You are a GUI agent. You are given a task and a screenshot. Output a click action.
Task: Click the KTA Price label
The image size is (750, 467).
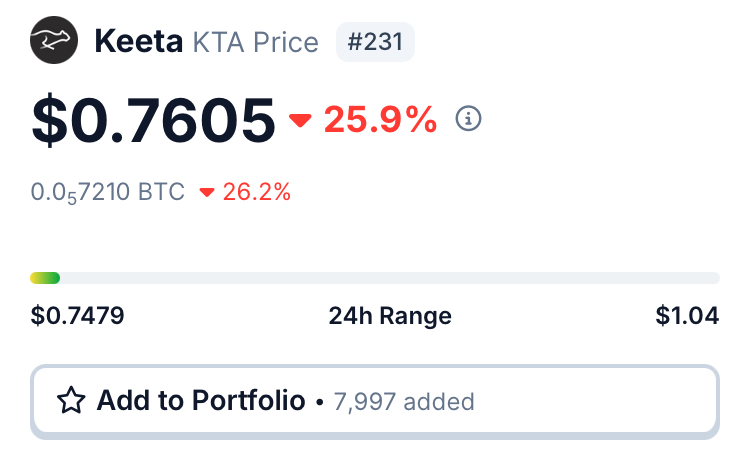(255, 43)
